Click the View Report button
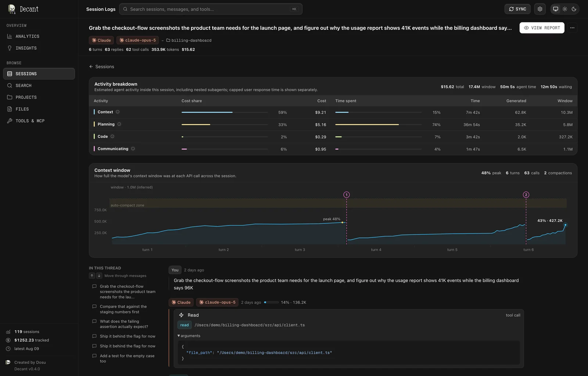Image resolution: width=588 pixels, height=376 pixels. click(x=542, y=28)
